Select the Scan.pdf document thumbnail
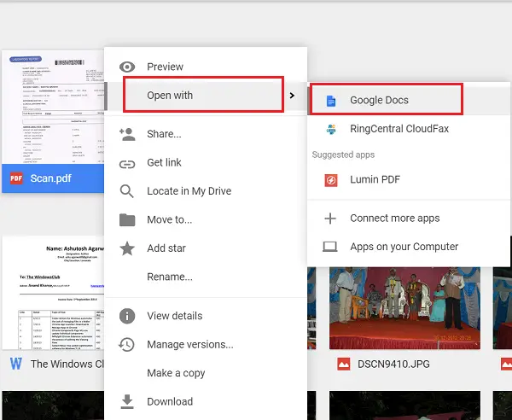Viewport: 512px width, 420px height. [x=53, y=107]
